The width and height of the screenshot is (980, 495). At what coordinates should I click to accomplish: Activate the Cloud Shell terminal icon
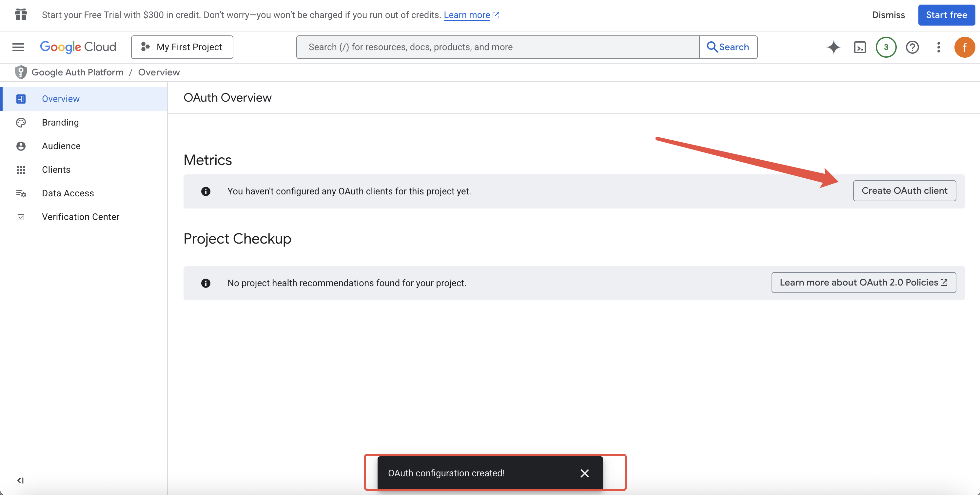(860, 47)
